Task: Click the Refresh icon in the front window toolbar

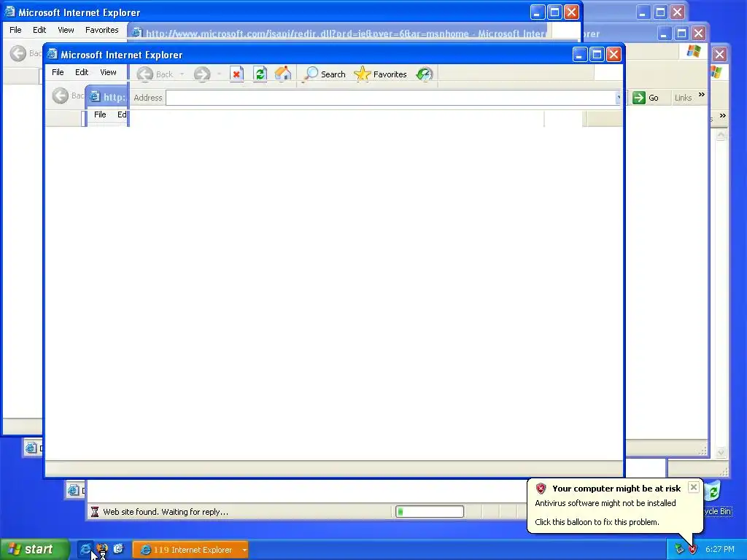Action: (x=260, y=74)
